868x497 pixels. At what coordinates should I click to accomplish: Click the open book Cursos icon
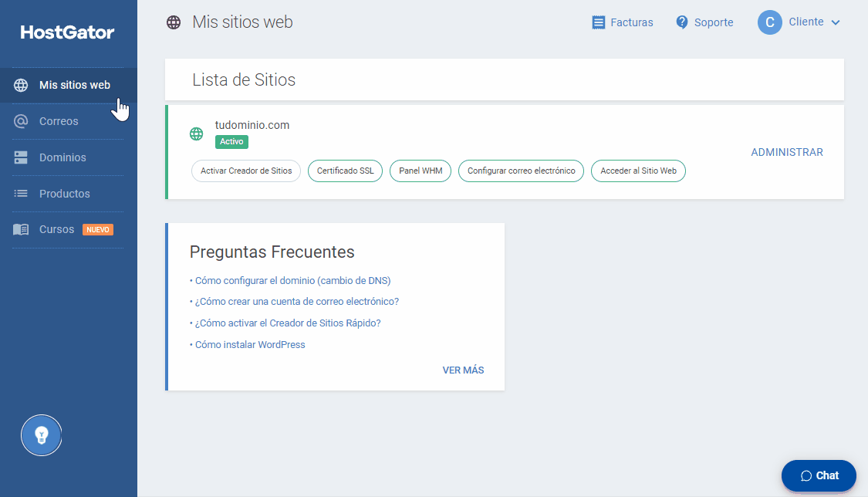[x=21, y=229]
